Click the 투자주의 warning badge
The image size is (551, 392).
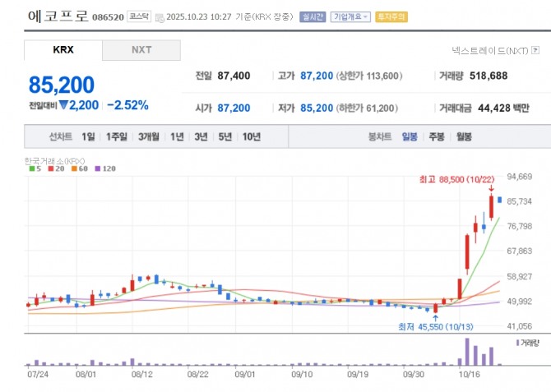click(x=391, y=16)
